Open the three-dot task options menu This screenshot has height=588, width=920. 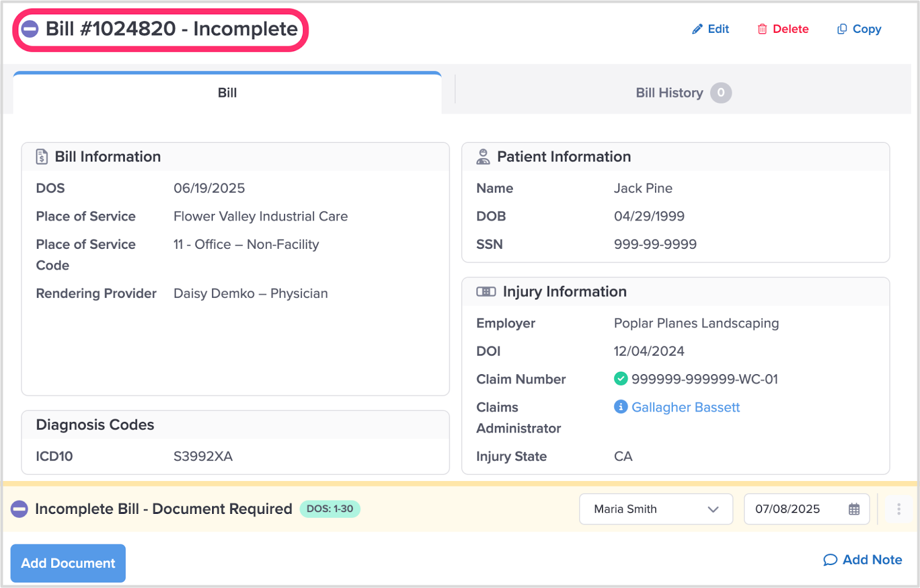pyautogui.click(x=898, y=509)
